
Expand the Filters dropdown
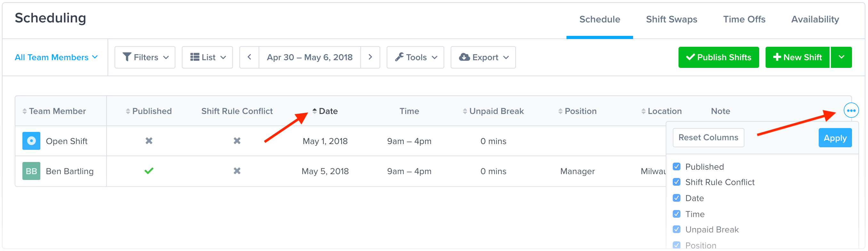tap(145, 57)
